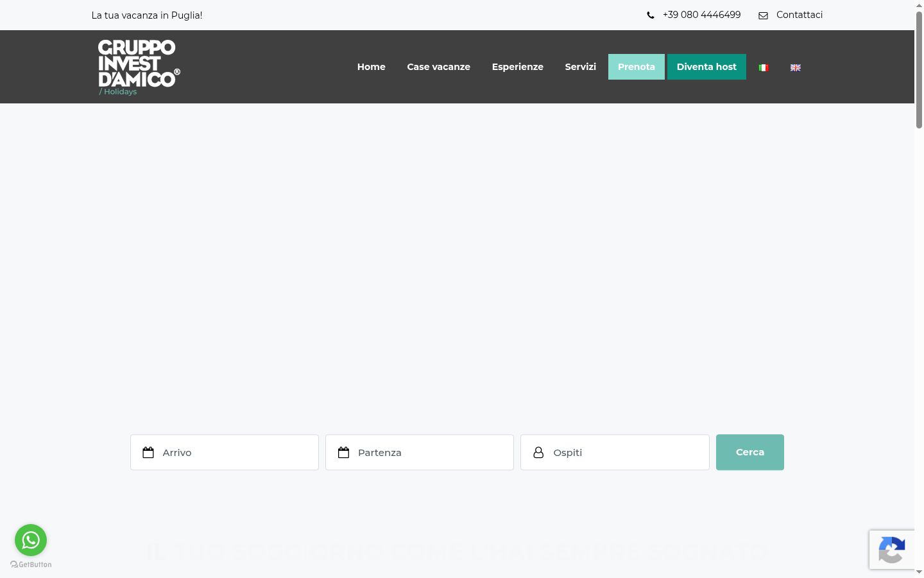Switch site language to Italian flag
This screenshot has height=578, width=924.
pos(764,67)
